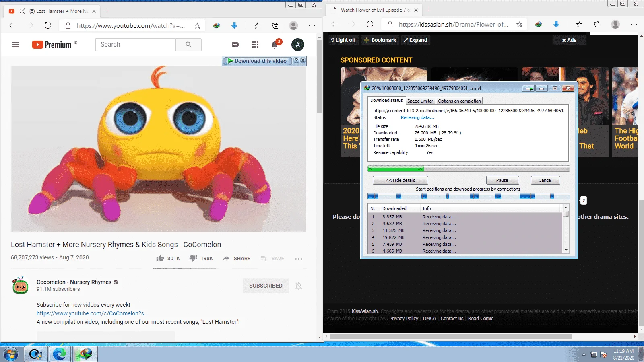Image resolution: width=644 pixels, height=362 pixels.
Task: Open downloads arrow in KissAsian window
Action: tap(556, 24)
